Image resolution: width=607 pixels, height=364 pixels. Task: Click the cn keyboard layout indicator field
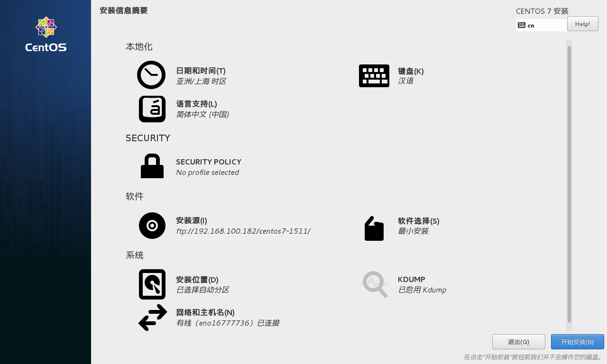click(x=542, y=25)
